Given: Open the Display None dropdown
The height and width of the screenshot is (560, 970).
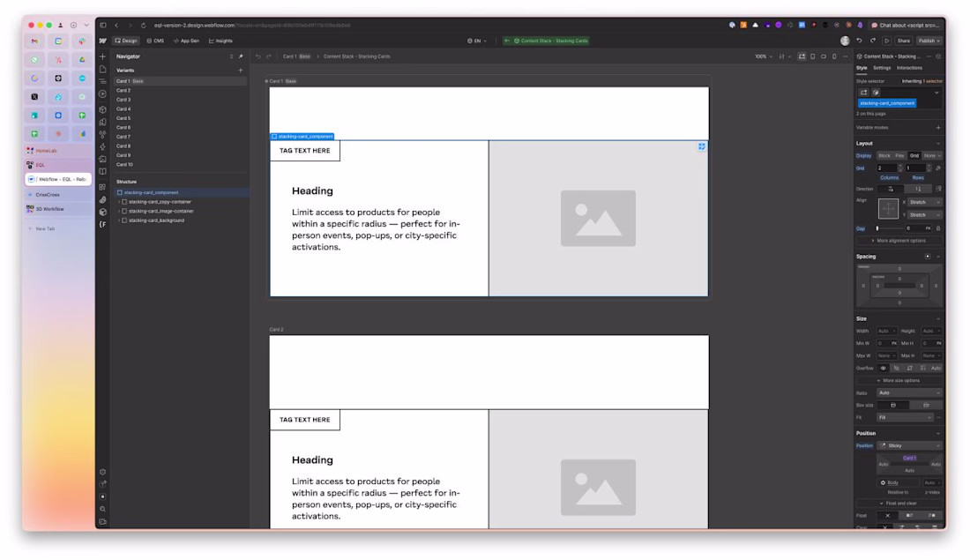Looking at the screenshot, I should [x=932, y=156].
